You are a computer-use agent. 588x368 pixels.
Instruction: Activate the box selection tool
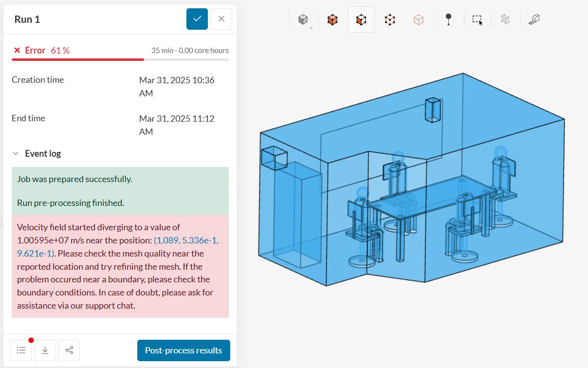click(477, 19)
